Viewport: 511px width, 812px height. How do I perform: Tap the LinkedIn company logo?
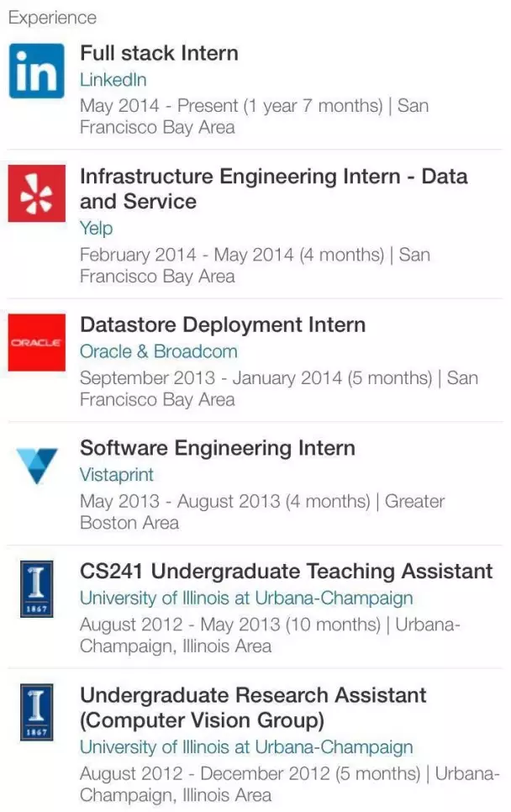(37, 71)
